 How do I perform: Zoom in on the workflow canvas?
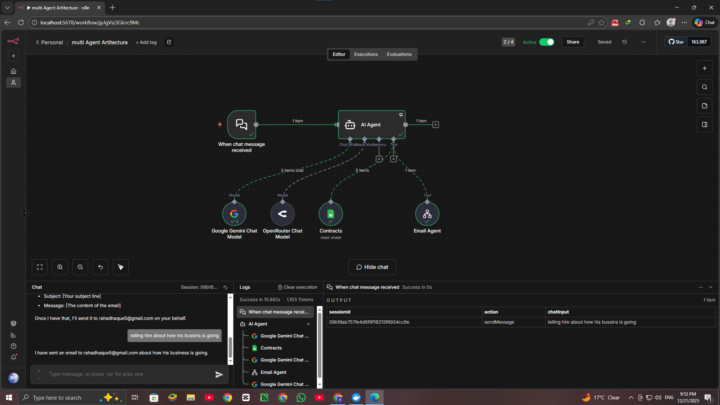60,267
